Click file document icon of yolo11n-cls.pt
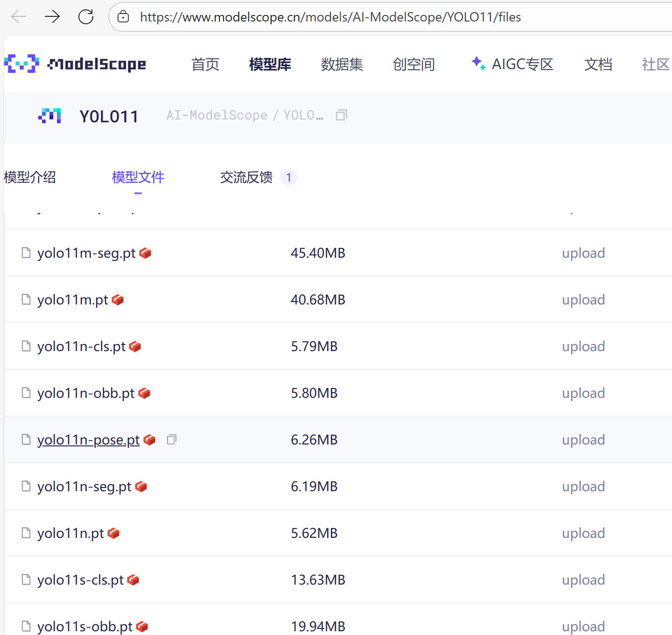Image resolution: width=672 pixels, height=635 pixels. tap(26, 346)
